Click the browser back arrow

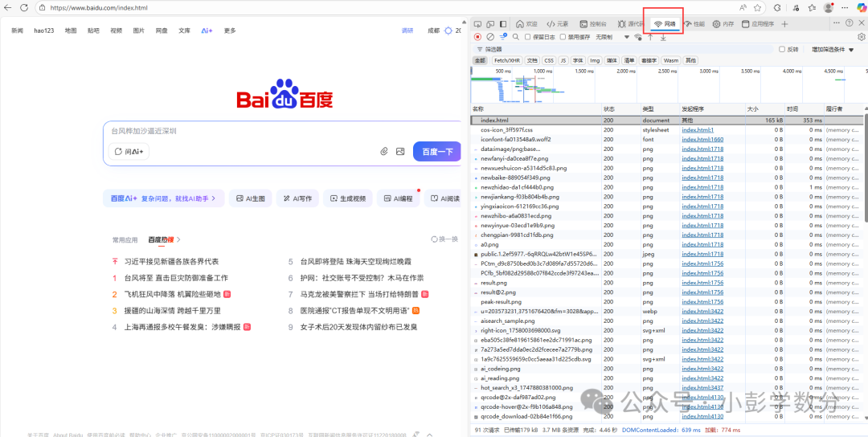[10, 8]
